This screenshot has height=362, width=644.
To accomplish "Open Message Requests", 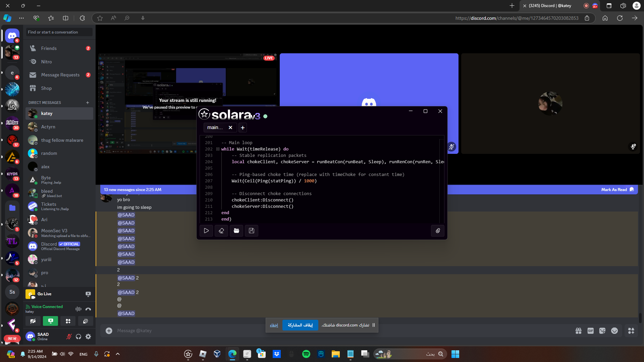I will pos(59,75).
